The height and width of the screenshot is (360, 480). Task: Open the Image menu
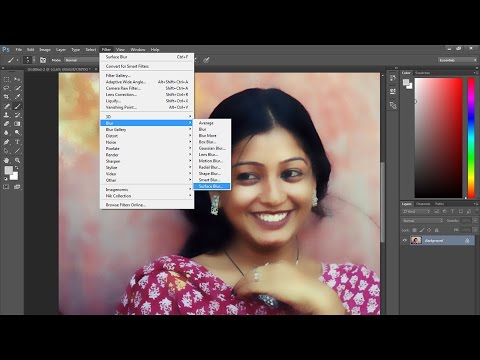(x=45, y=50)
